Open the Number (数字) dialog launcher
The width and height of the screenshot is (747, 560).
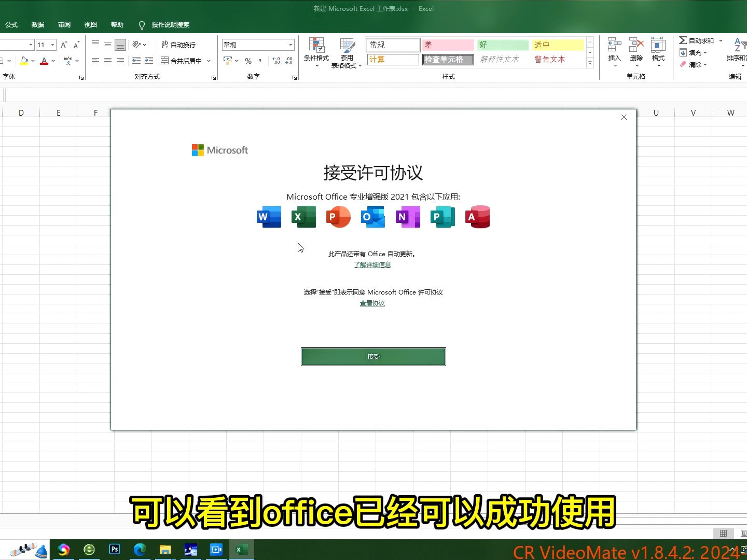(295, 78)
